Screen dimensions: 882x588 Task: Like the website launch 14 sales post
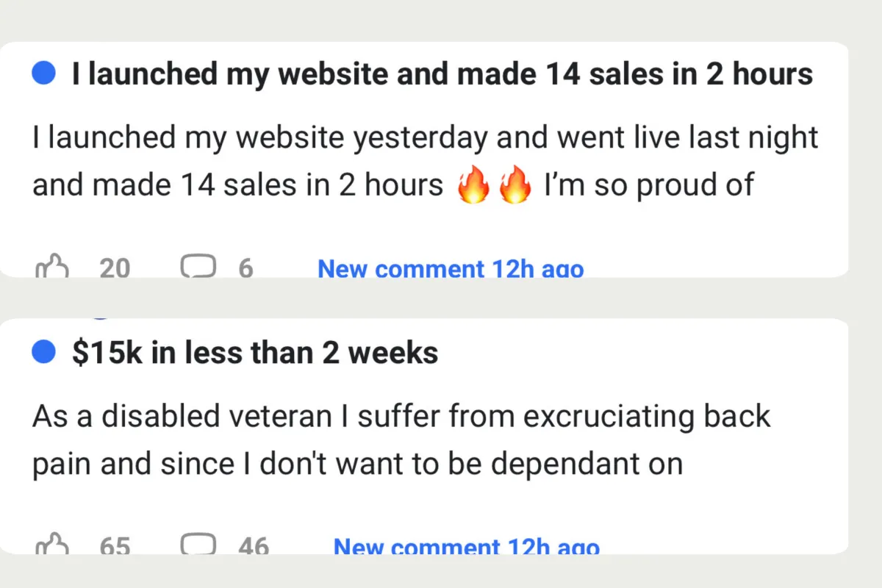pos(52,267)
